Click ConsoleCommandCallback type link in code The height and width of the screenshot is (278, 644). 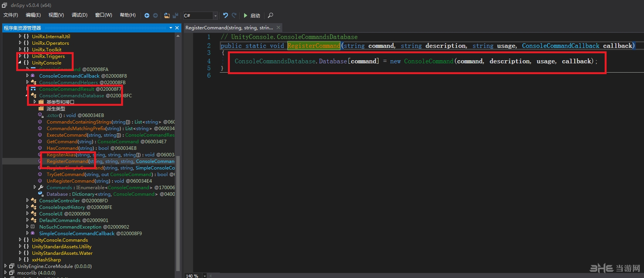(x=561, y=46)
